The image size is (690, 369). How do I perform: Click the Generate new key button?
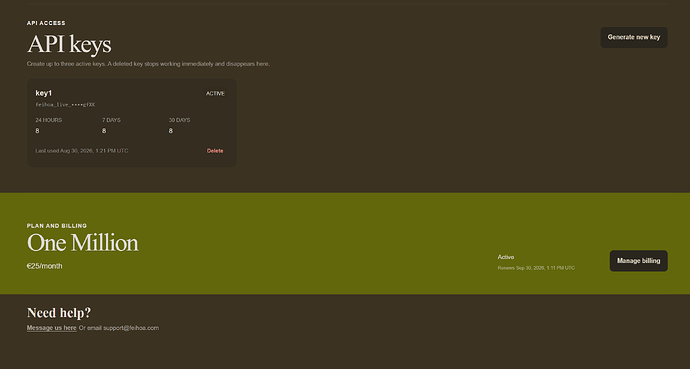(x=634, y=37)
